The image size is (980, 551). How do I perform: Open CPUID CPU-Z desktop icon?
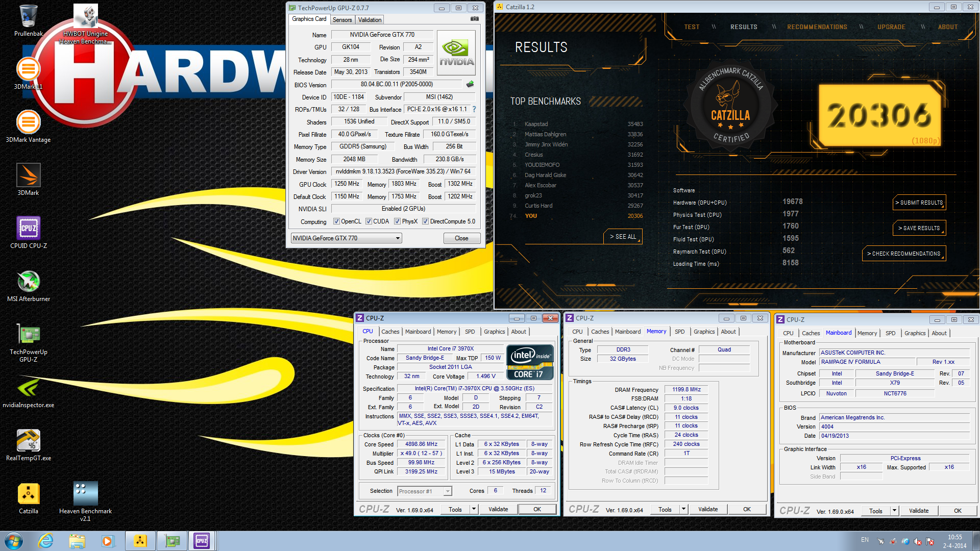28,233
